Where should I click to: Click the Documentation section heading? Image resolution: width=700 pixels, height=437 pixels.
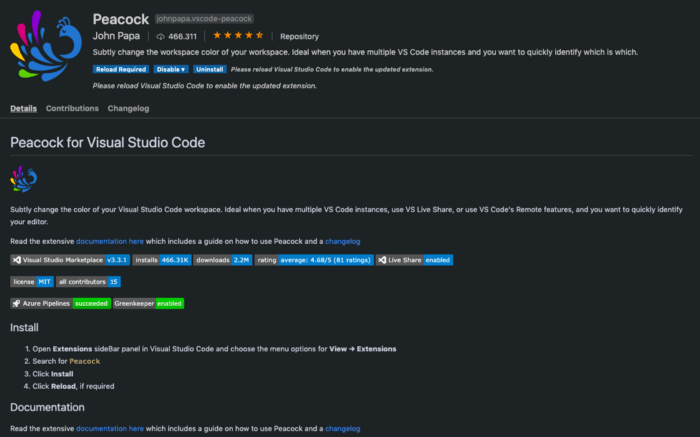tap(47, 407)
